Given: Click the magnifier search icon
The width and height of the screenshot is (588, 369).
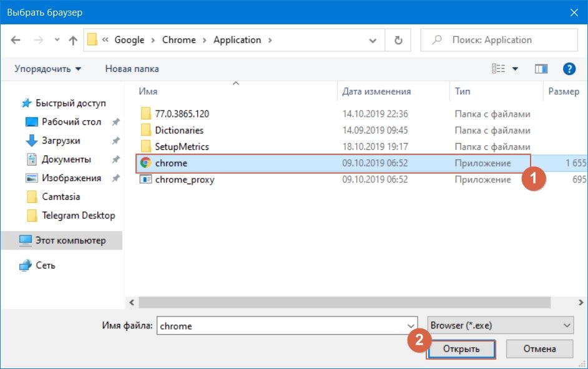Looking at the screenshot, I should pos(436,40).
